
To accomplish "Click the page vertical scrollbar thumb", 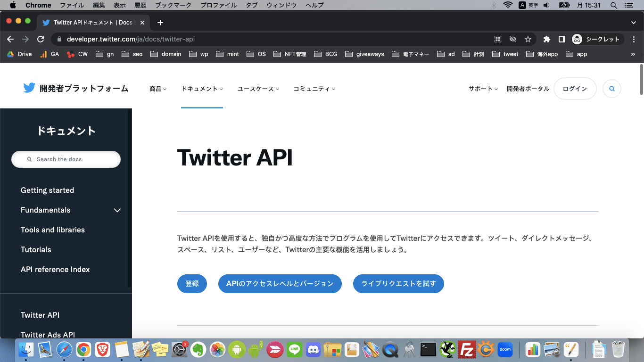I will click(641, 79).
